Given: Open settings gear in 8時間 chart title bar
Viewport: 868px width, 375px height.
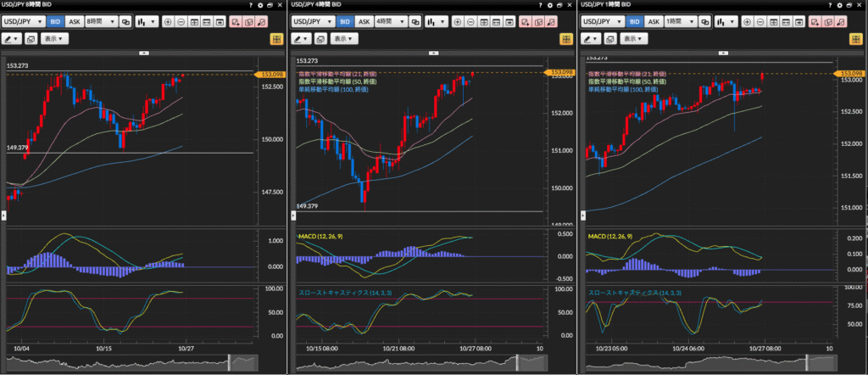Looking at the screenshot, I should point(259,5).
